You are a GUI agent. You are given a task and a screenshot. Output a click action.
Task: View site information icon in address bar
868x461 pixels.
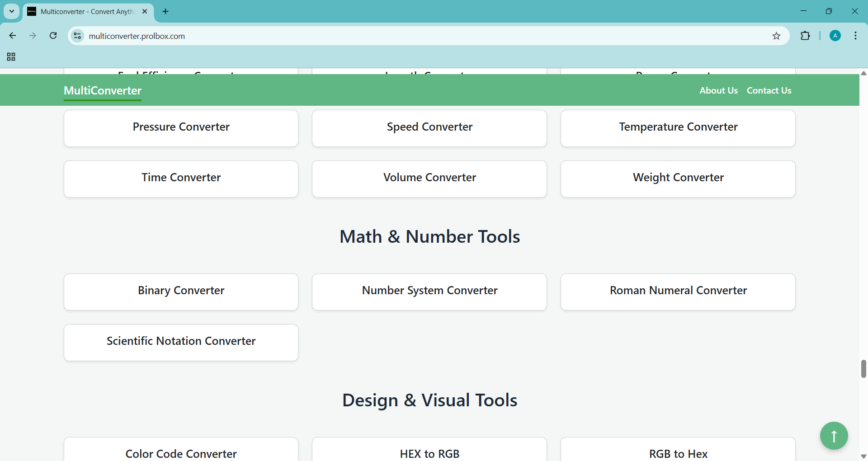pos(78,36)
